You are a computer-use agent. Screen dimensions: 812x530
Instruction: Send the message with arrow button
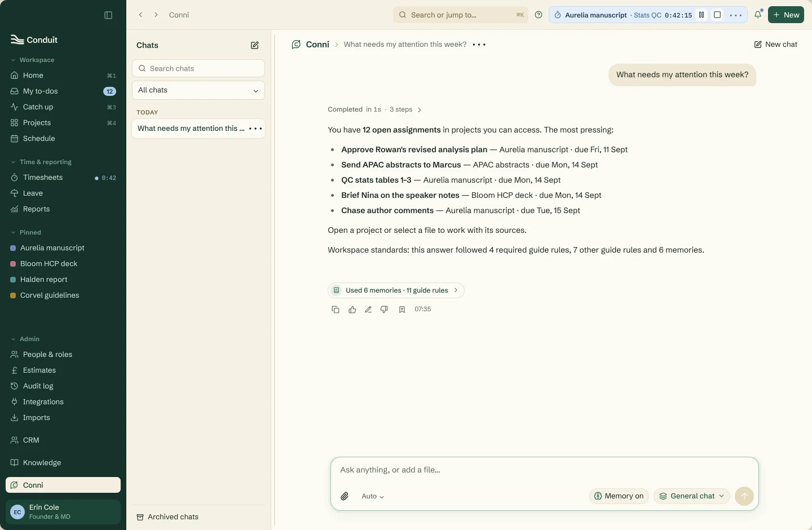(x=744, y=496)
